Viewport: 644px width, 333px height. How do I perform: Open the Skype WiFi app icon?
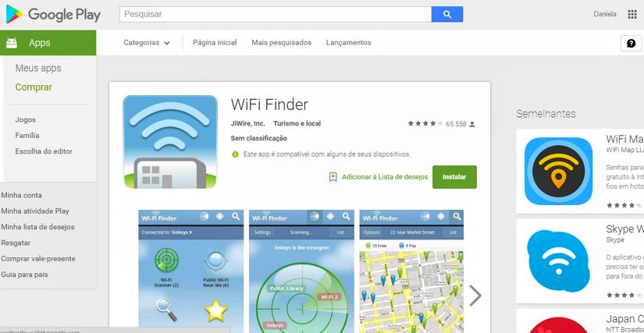558,260
